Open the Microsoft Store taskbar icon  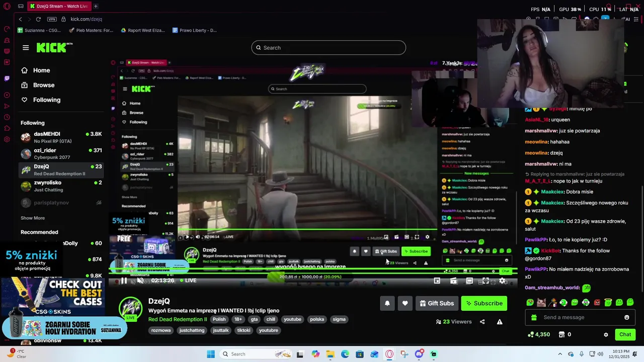[360, 354]
